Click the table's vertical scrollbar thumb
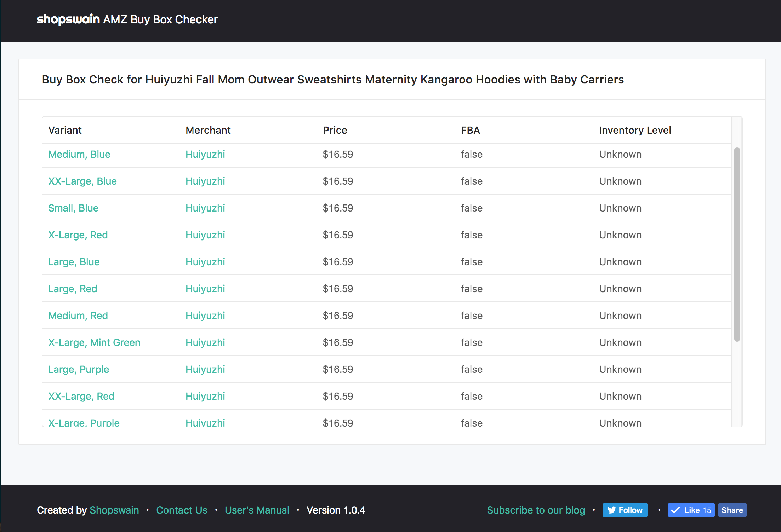 click(x=737, y=244)
